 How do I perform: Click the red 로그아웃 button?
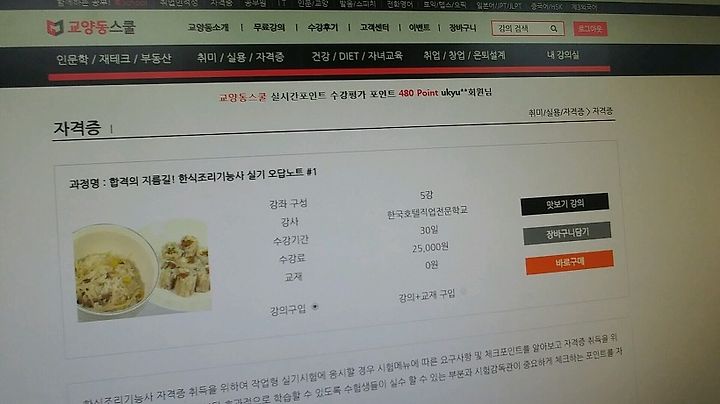click(590, 28)
